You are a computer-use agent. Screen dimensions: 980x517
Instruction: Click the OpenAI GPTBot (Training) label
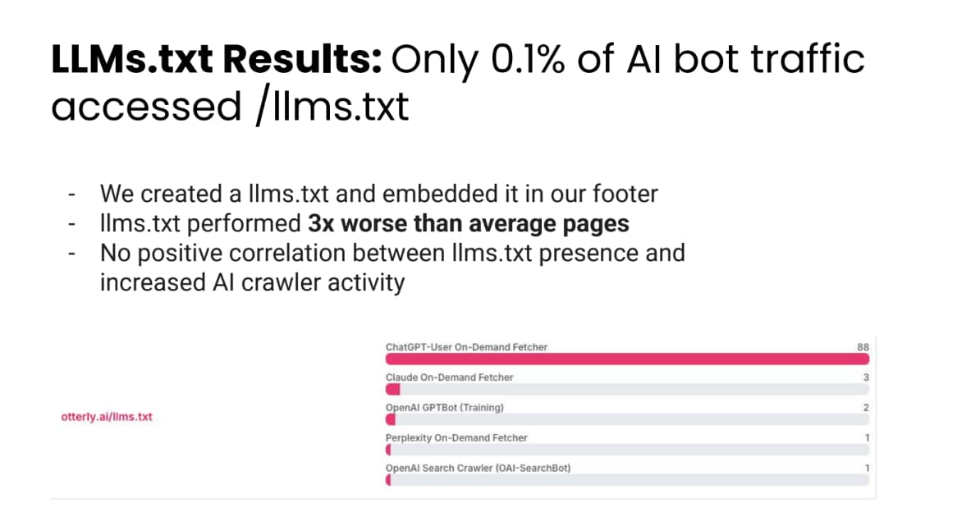click(x=444, y=408)
